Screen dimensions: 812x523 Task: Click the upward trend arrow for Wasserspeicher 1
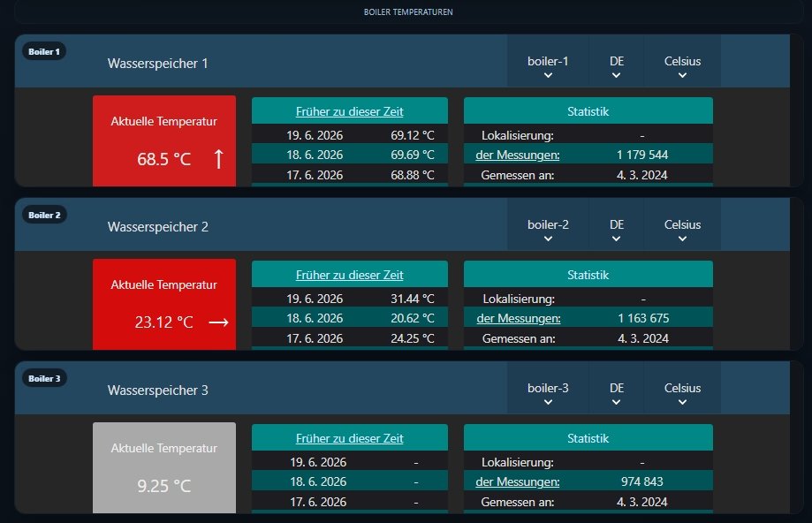[218, 159]
